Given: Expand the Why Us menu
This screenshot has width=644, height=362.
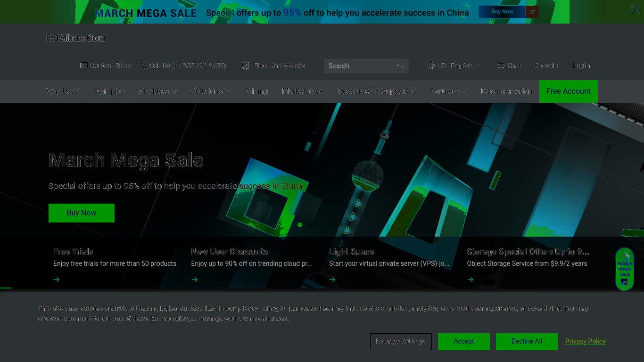Looking at the screenshot, I should point(63,91).
